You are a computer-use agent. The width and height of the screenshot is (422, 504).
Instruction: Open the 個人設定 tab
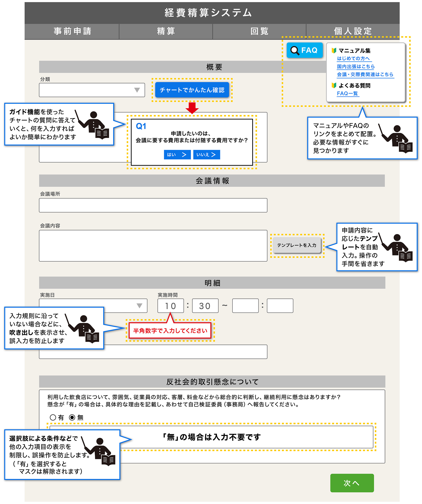coord(353,31)
